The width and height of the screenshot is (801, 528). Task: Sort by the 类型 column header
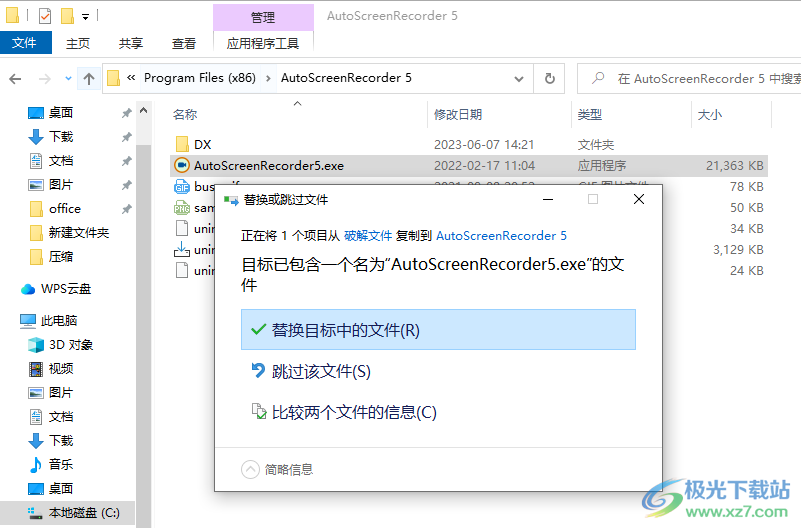click(x=590, y=114)
